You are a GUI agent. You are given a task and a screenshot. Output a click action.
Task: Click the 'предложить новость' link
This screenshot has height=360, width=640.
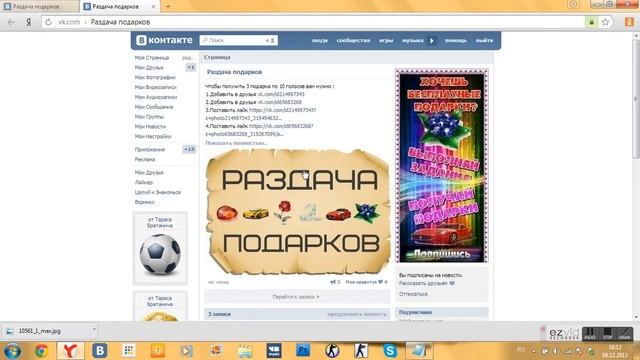356,314
